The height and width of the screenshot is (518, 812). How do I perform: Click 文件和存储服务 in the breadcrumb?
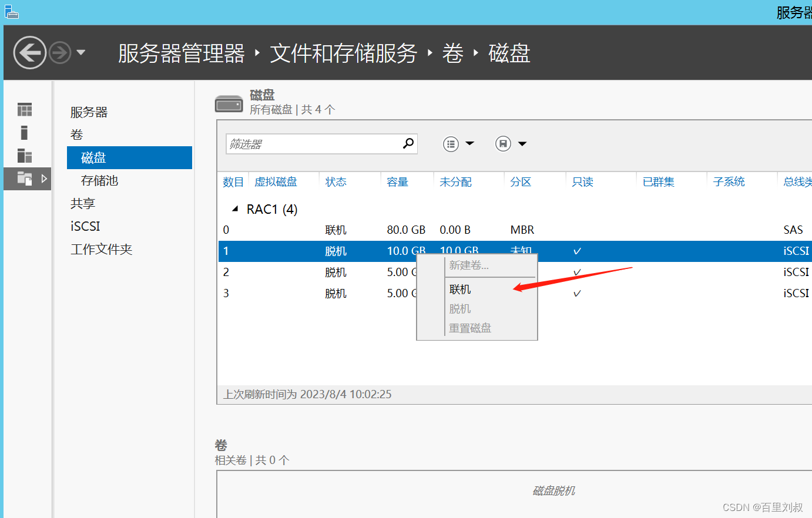click(x=344, y=53)
